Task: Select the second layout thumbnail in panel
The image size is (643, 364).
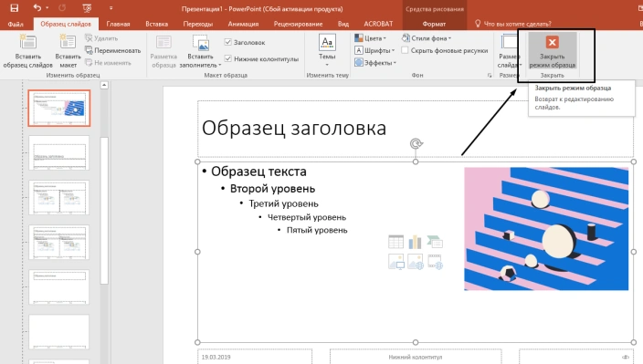Action: (x=59, y=152)
